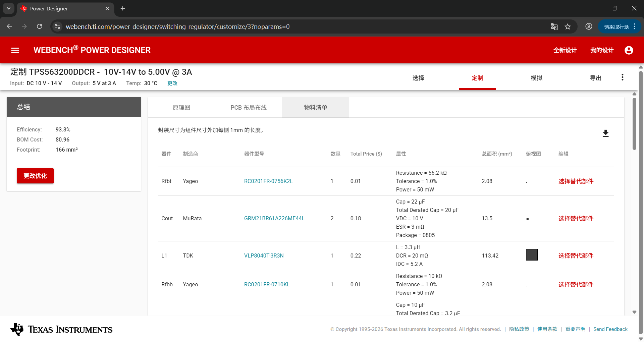The image size is (644, 342).
Task: Open the hamburger navigation menu
Action: point(15,50)
